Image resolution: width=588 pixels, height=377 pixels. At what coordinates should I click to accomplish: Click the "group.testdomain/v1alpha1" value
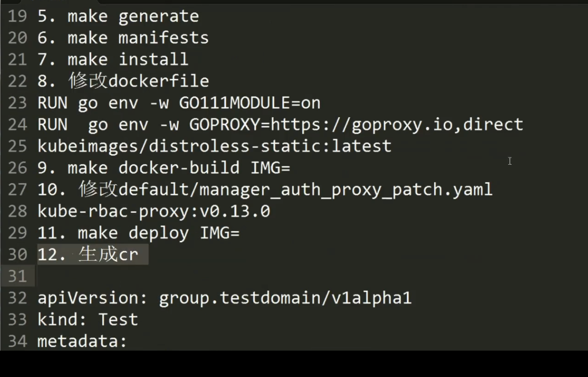coord(285,298)
